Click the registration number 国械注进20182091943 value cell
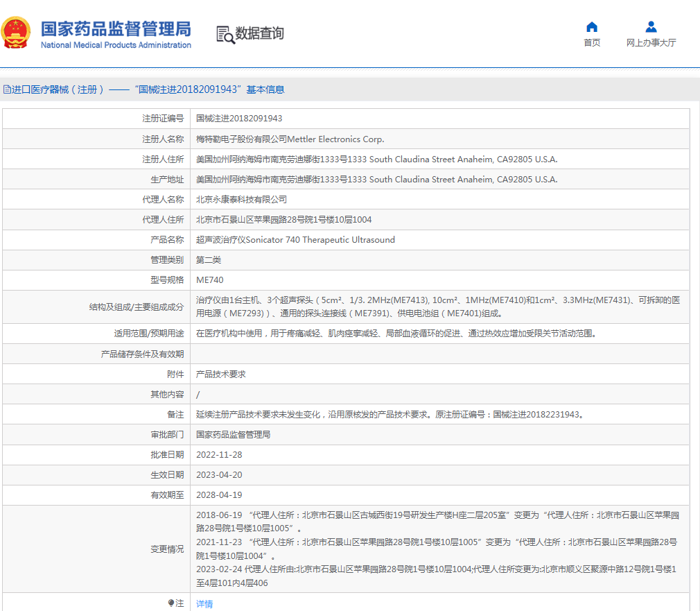The width and height of the screenshot is (700, 611). 239,119
